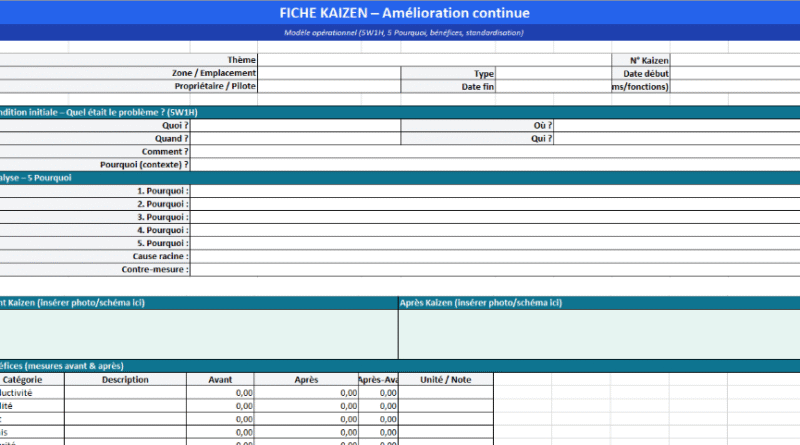
Task: Click the Unité / Note cell in the 'lité' row
Action: pyautogui.click(x=446, y=406)
